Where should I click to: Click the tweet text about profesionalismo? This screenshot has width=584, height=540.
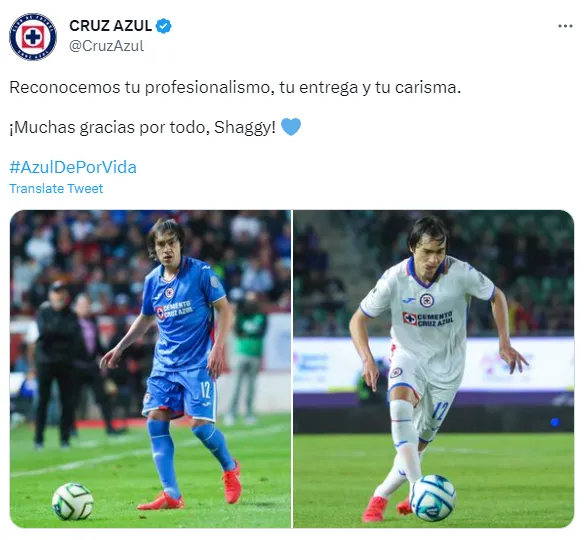click(235, 88)
